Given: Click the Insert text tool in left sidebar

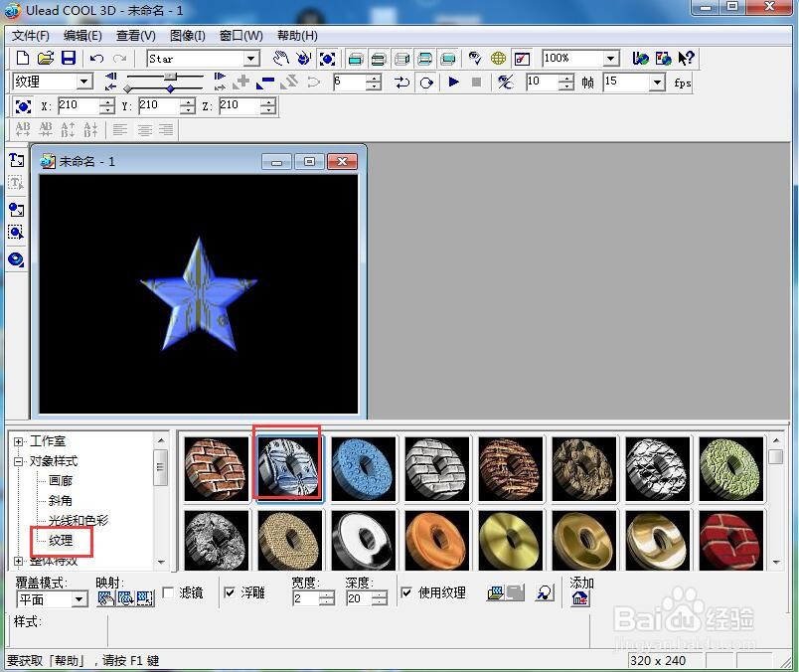Looking at the screenshot, I should click(16, 160).
